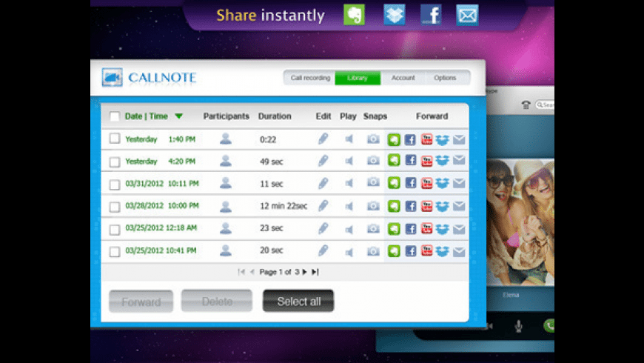Click the Callnote logo
Screen dimensions: 644x363
point(149,77)
